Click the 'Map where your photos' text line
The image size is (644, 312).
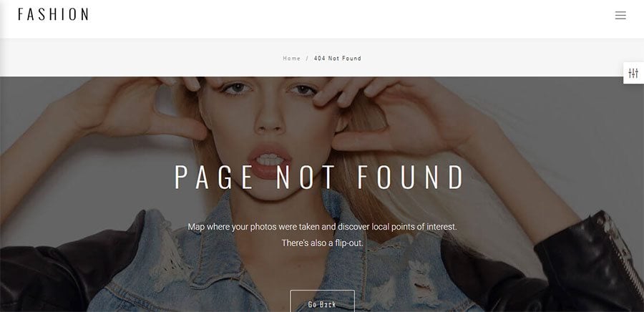point(323,227)
